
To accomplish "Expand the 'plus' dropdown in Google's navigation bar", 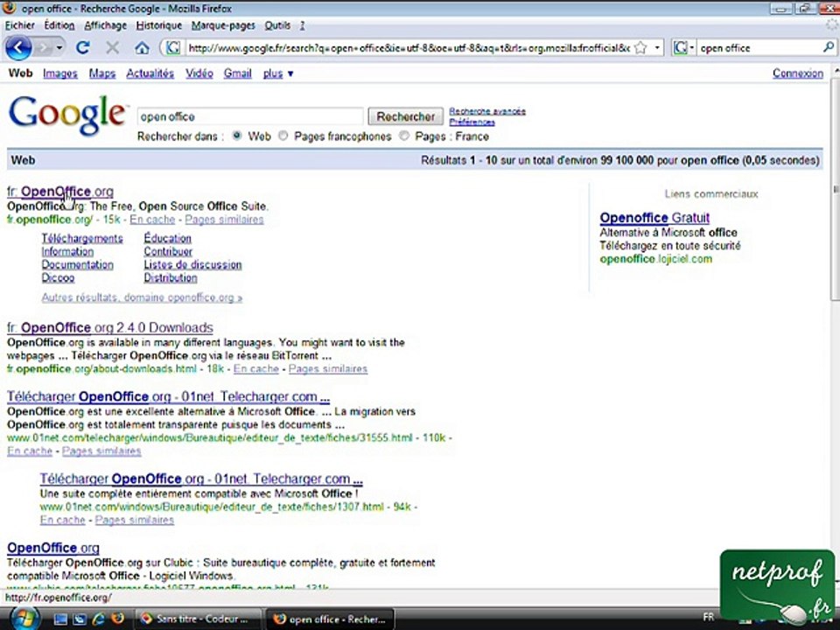I will click(x=278, y=73).
